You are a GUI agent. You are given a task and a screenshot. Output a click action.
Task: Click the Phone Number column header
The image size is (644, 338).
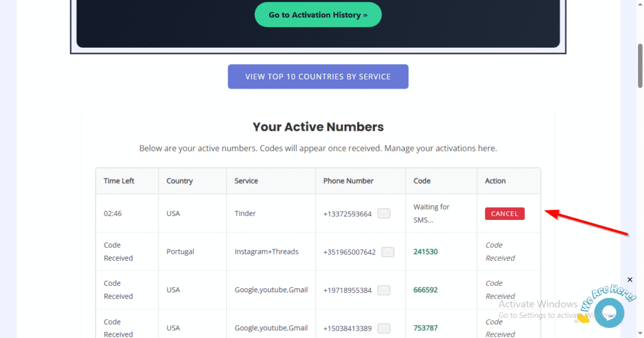pos(348,181)
